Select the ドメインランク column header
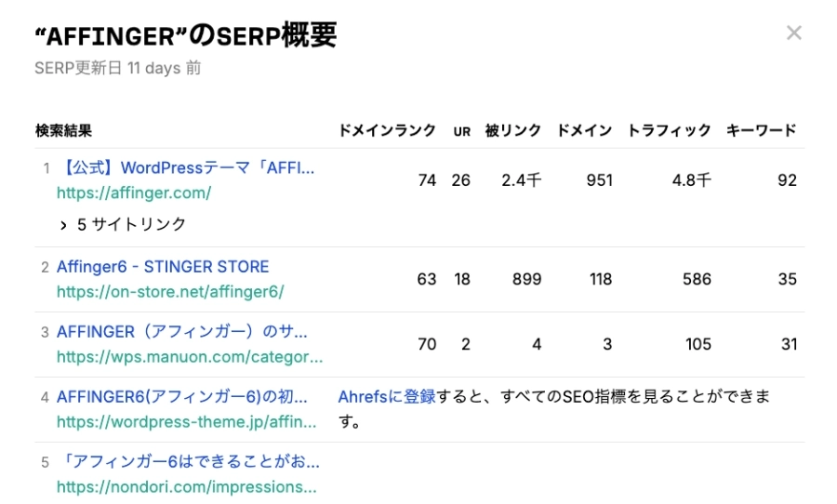Image resolution: width=837 pixels, height=504 pixels. [387, 130]
